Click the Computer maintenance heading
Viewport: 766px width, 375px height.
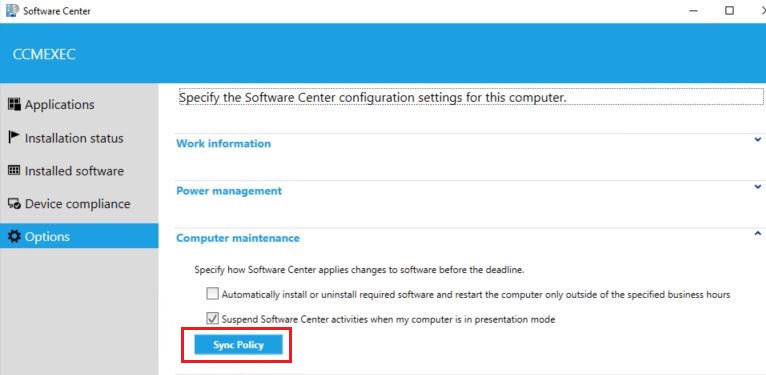point(238,238)
